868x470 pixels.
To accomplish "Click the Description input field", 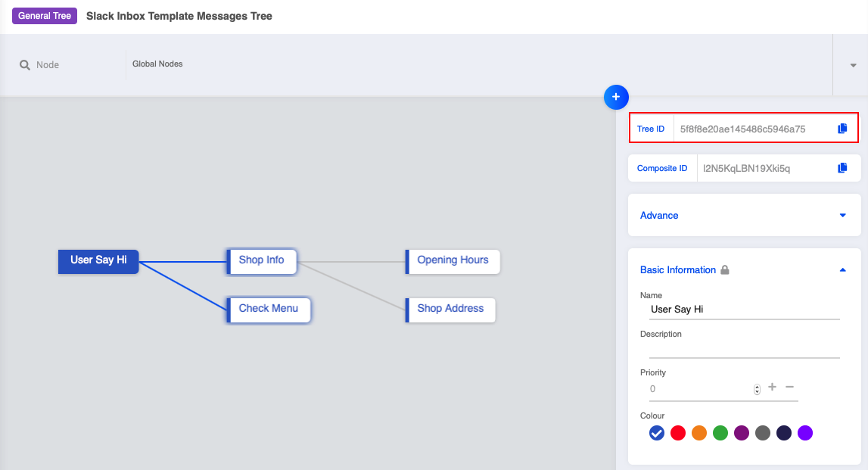I will click(x=745, y=350).
